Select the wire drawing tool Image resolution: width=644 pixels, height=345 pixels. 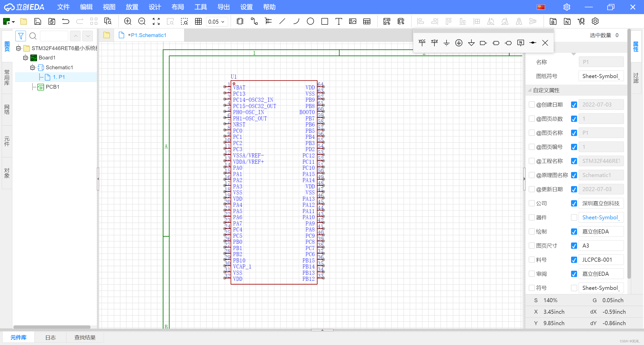[254, 21]
